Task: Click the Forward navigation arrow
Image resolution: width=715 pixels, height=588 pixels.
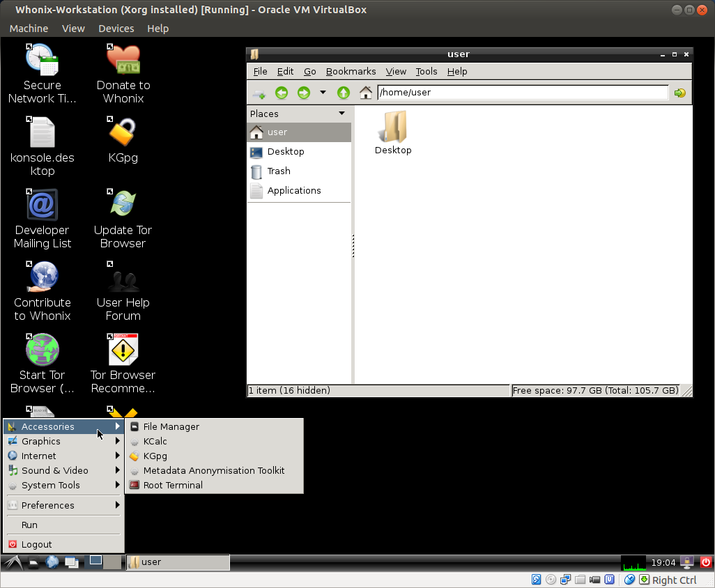Action: pyautogui.click(x=304, y=93)
